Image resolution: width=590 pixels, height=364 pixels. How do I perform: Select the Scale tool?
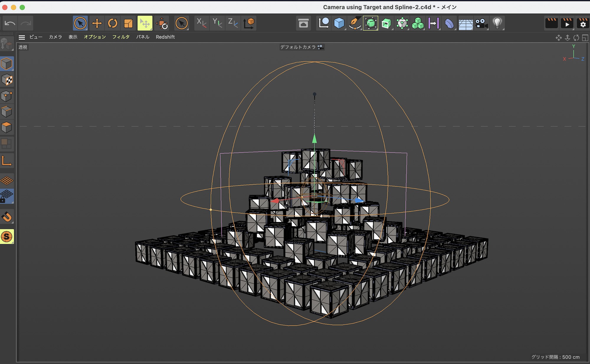click(128, 23)
